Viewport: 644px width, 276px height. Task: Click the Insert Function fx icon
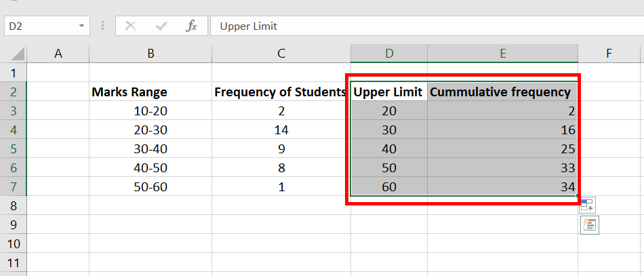[x=191, y=26]
